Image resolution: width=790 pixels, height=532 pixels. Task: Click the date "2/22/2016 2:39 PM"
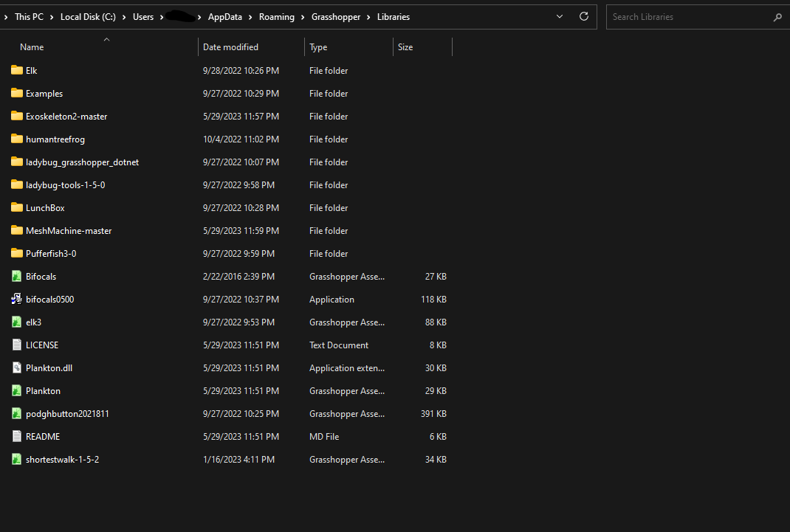point(238,276)
